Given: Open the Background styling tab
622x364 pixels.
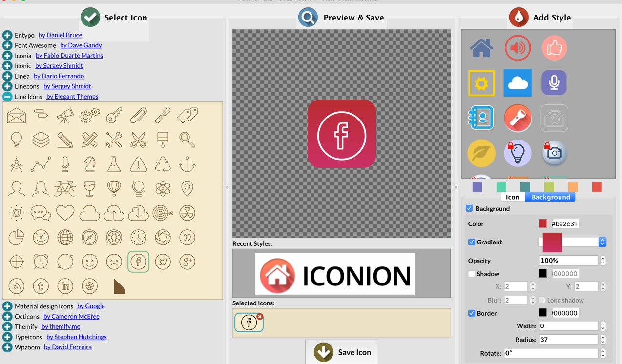Looking at the screenshot, I should (x=550, y=197).
